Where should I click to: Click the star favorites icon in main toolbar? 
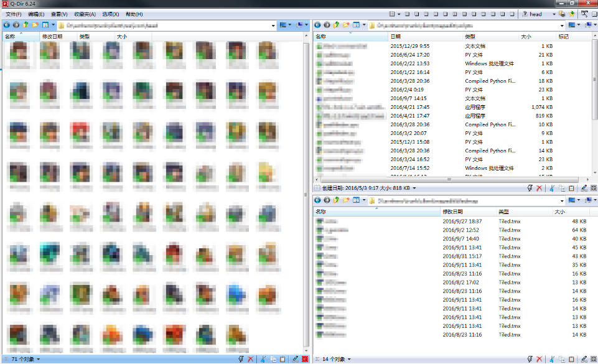(x=572, y=14)
